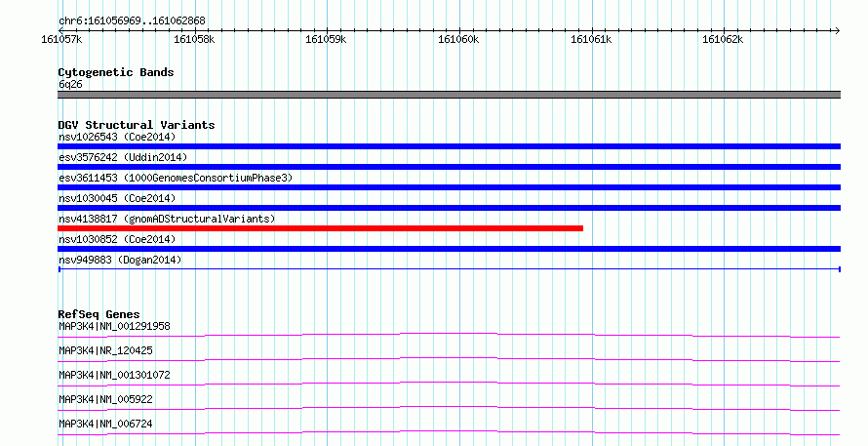The width and height of the screenshot is (868, 446).
Task: Click the chr6:161056969..161062868 region label
Action: pos(132,20)
